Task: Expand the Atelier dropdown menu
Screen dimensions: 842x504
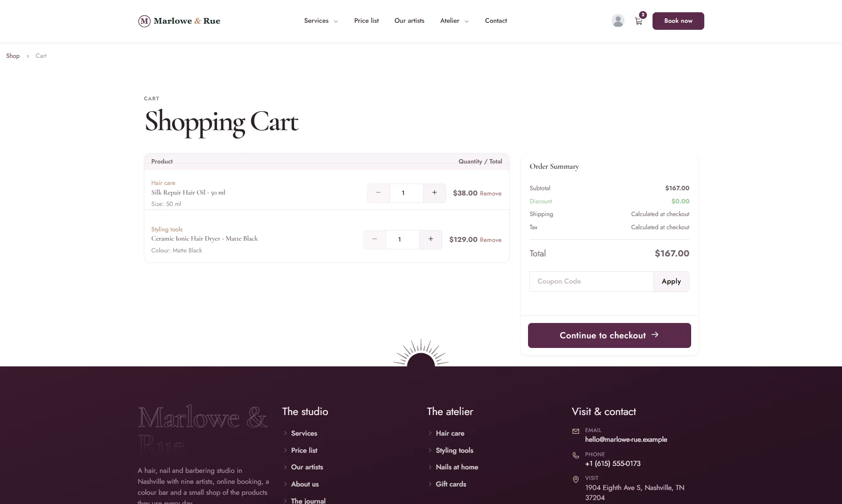Action: tap(454, 21)
